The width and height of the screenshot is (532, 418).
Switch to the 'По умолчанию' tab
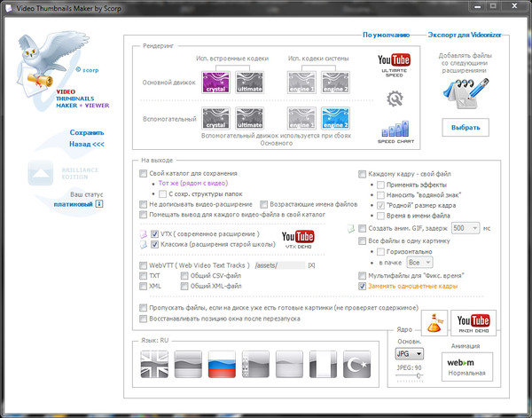click(x=386, y=35)
